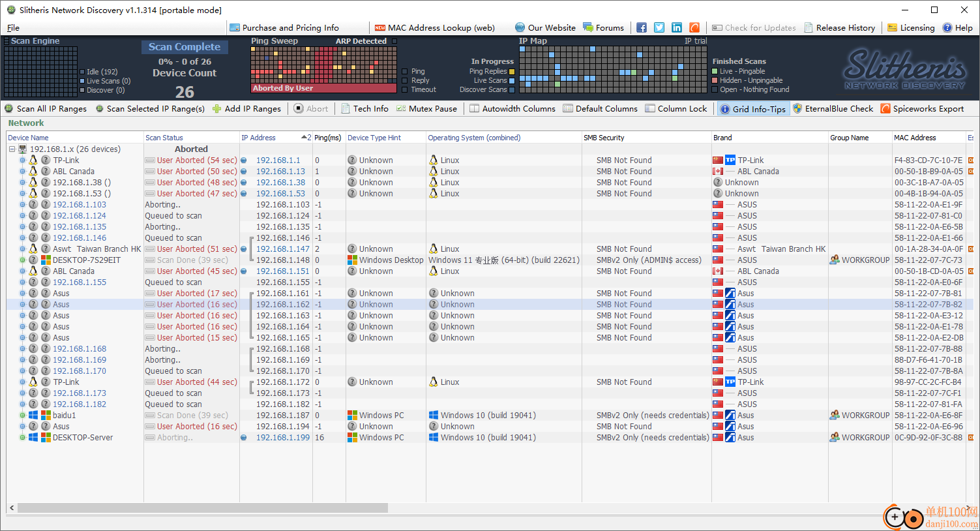Open MAC Address Lookup (web)
This screenshot has width=980, height=531.
click(434, 28)
